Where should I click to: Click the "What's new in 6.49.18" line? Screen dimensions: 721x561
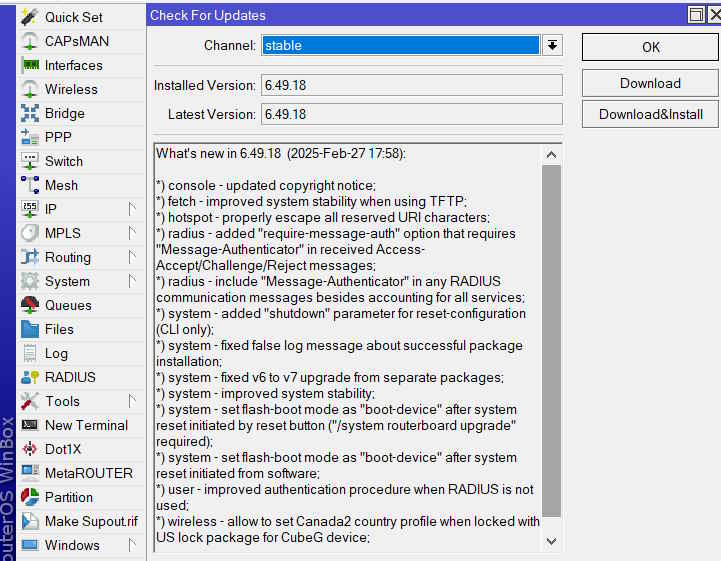281,153
